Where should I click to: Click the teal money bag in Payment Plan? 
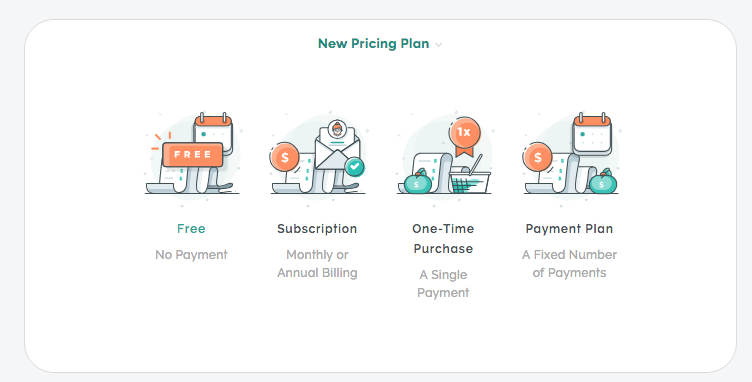pyautogui.click(x=603, y=182)
